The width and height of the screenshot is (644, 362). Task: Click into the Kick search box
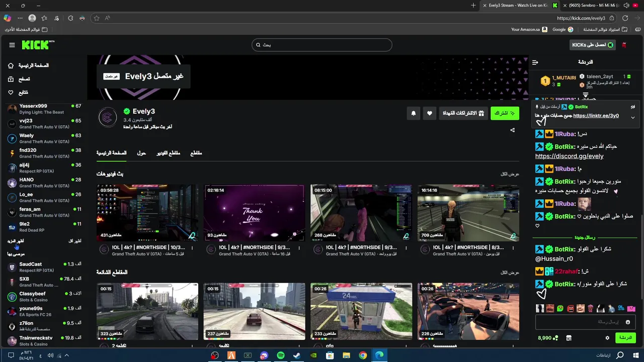pyautogui.click(x=322, y=45)
